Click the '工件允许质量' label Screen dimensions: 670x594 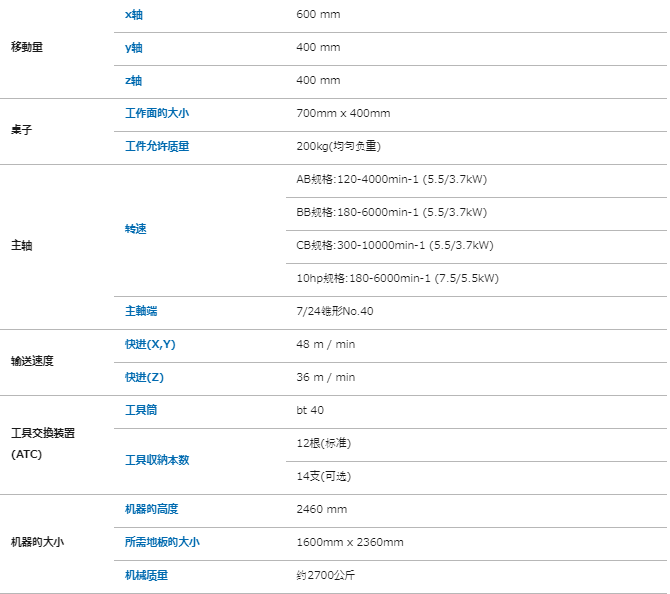pyautogui.click(x=157, y=146)
